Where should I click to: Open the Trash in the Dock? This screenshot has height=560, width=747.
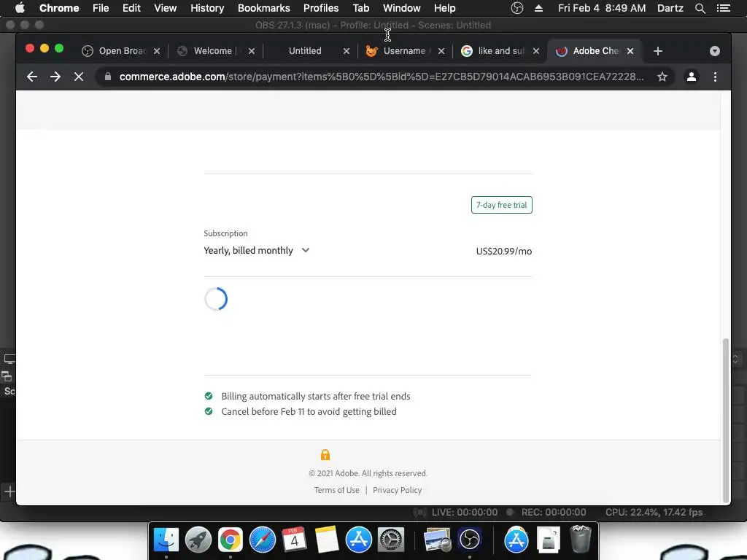tap(580, 539)
